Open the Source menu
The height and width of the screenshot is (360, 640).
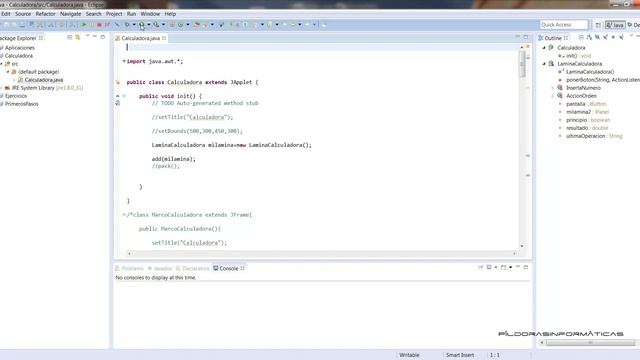click(x=23, y=14)
